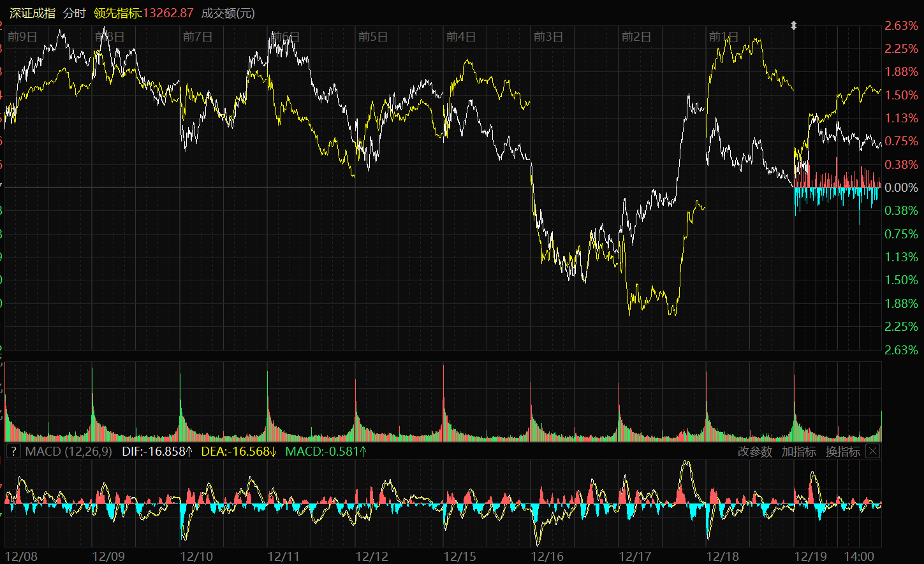Click the green MACD value readout

pyautogui.click(x=326, y=452)
